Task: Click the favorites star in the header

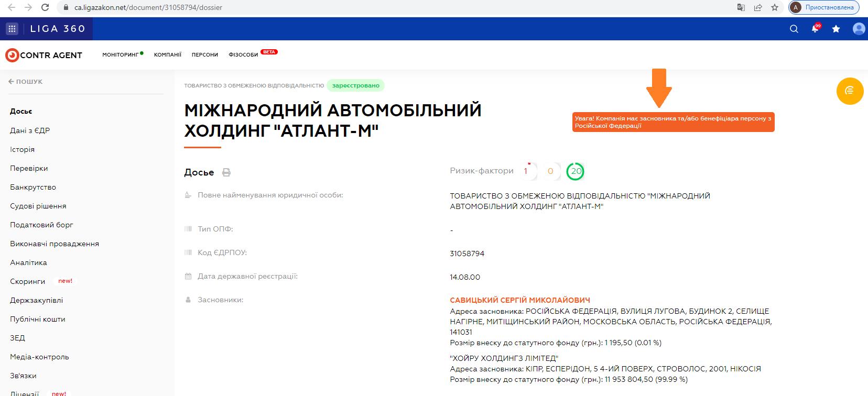Action: coord(836,29)
